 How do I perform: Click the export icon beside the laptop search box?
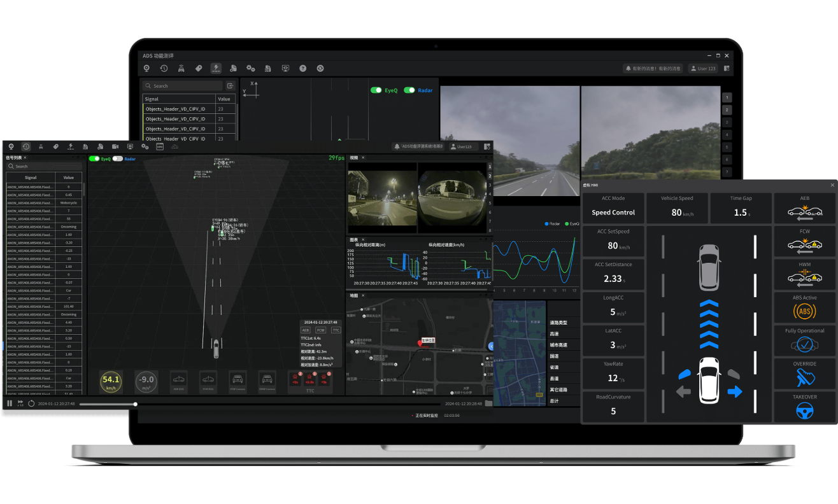230,86
